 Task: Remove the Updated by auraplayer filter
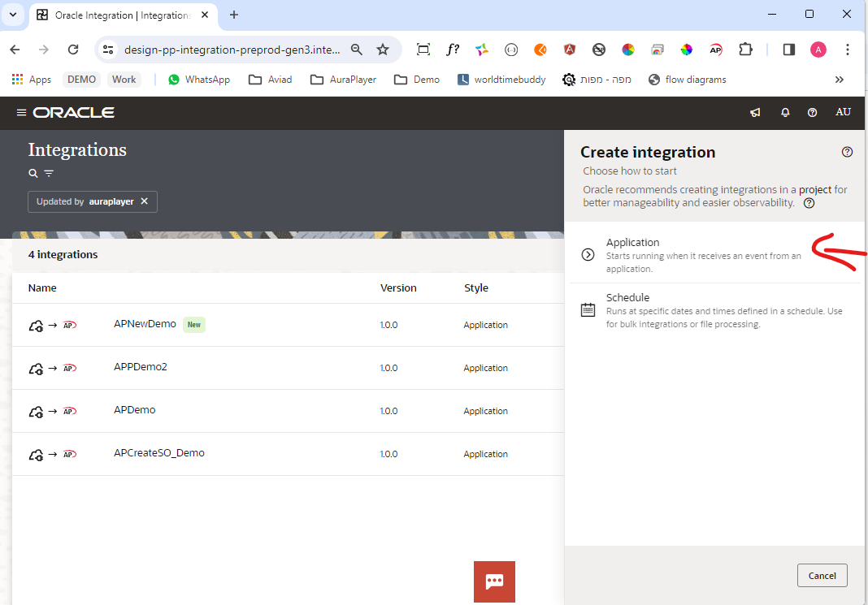pyautogui.click(x=145, y=201)
